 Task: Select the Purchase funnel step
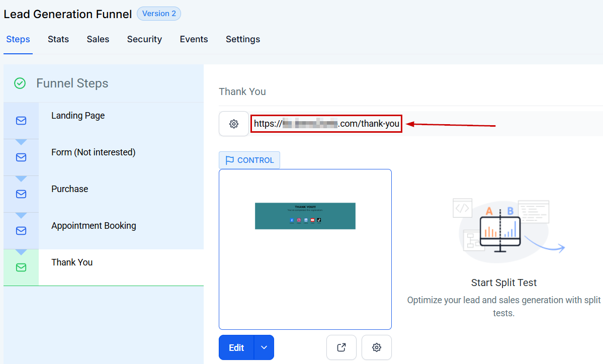[104, 194]
